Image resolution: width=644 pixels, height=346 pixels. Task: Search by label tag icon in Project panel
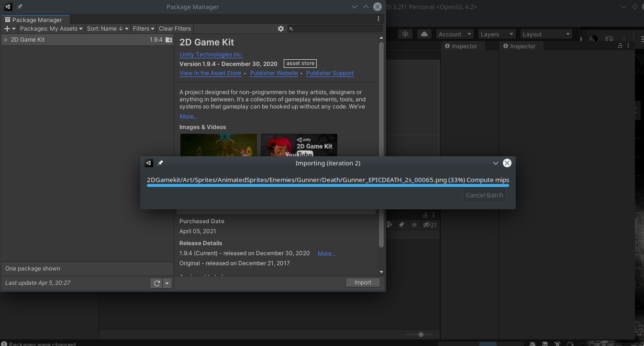coord(402,225)
